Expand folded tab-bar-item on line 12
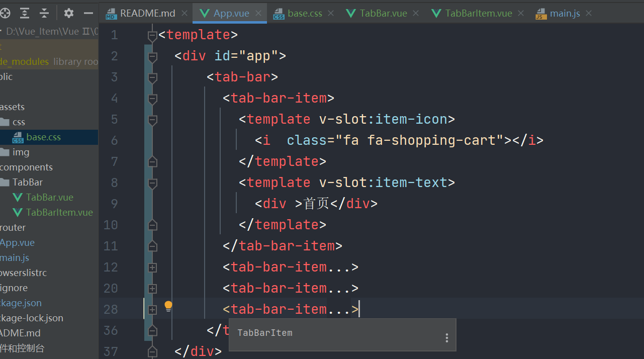644x359 pixels. (153, 267)
